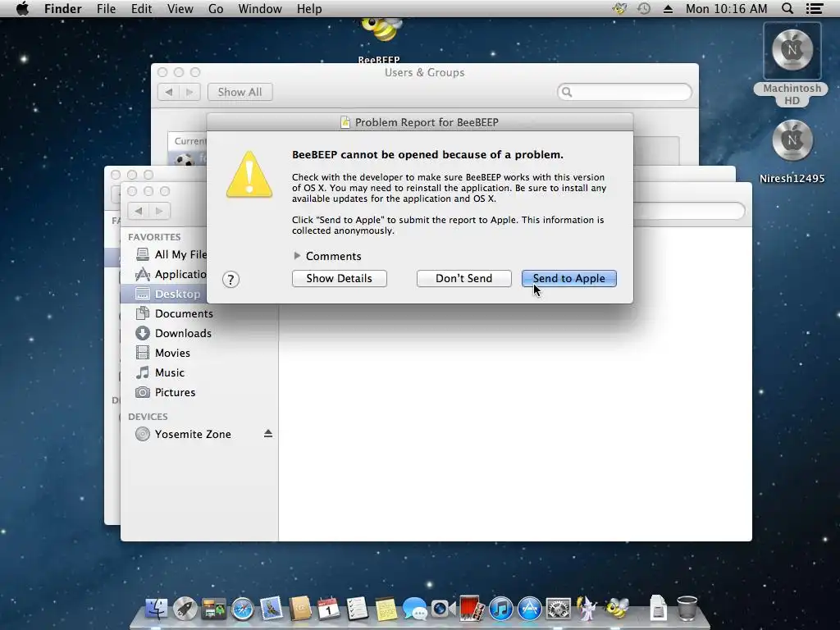This screenshot has height=630, width=840.
Task: Click BeeBEEP bee in Dock
Action: tap(617, 608)
